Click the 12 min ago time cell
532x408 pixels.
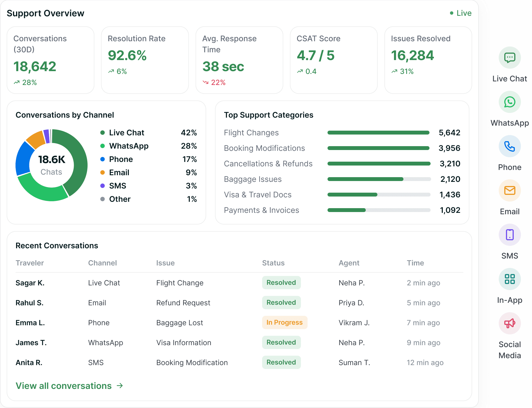(x=425, y=362)
